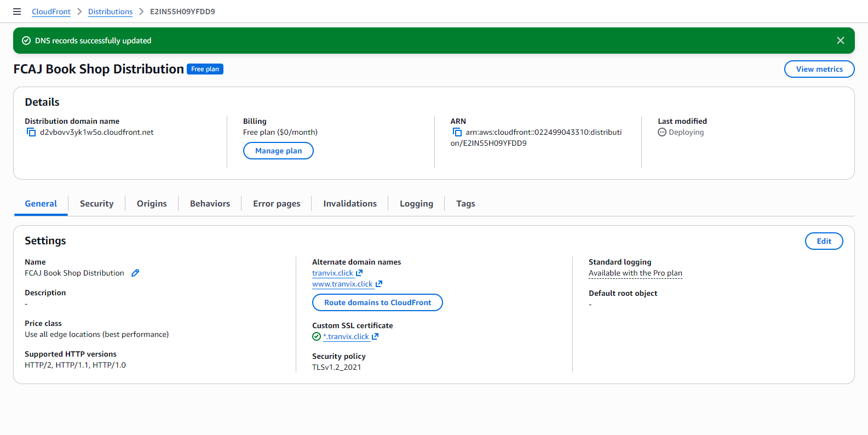Go to Distributions breadcrumb link
This screenshot has width=868, height=435.
[x=110, y=12]
